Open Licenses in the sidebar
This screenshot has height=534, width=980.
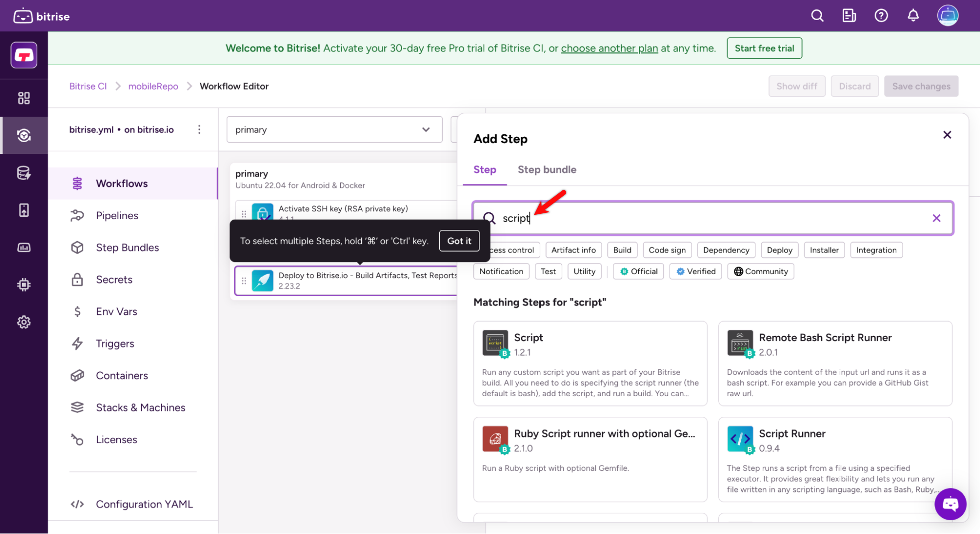(133, 440)
